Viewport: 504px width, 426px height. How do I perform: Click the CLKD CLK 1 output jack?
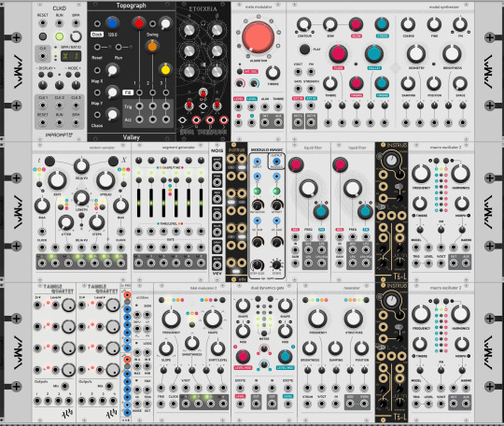click(x=42, y=106)
